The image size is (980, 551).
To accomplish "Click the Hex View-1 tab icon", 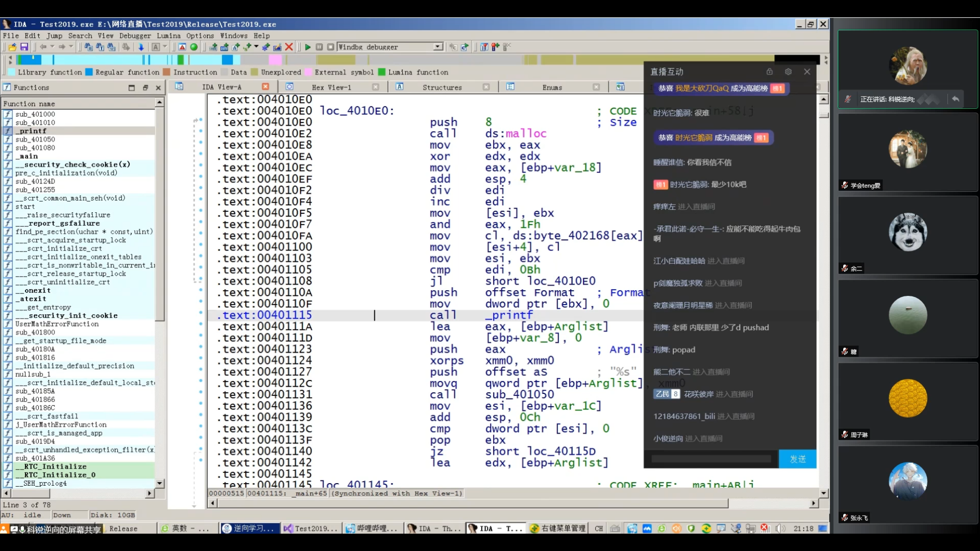I will pyautogui.click(x=289, y=87).
